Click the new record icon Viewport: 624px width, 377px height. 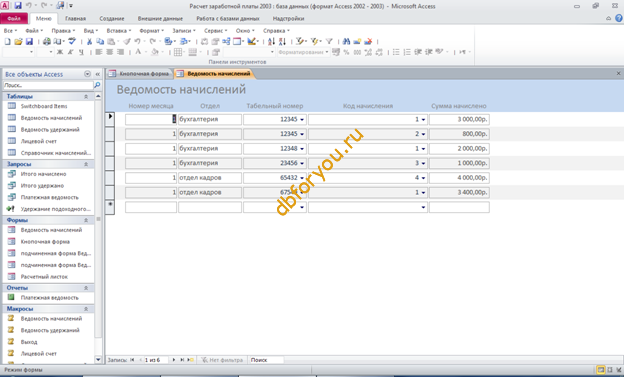click(x=357, y=41)
